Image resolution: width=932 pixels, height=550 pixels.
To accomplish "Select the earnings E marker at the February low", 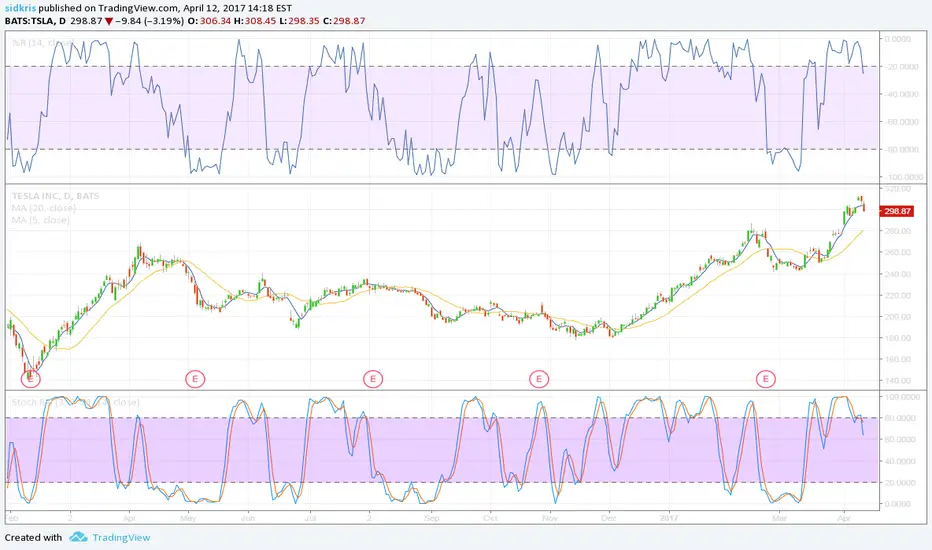I will point(30,379).
